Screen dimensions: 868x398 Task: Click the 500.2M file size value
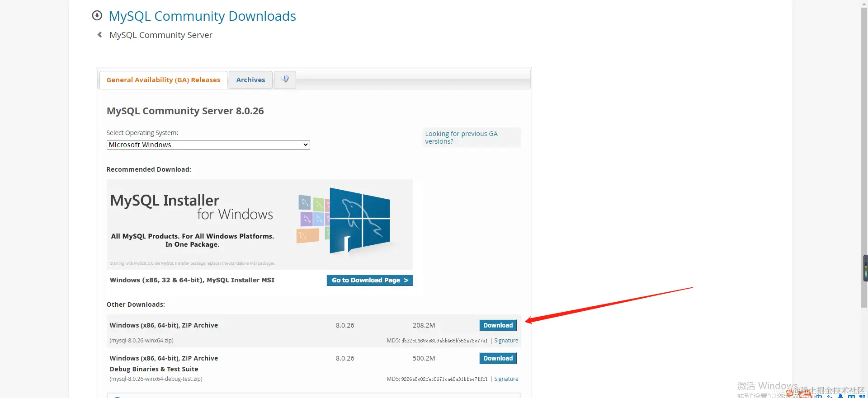(424, 358)
